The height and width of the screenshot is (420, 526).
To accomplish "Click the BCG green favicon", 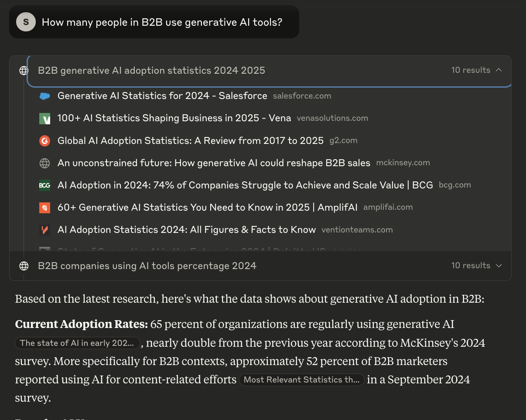I will tap(44, 185).
